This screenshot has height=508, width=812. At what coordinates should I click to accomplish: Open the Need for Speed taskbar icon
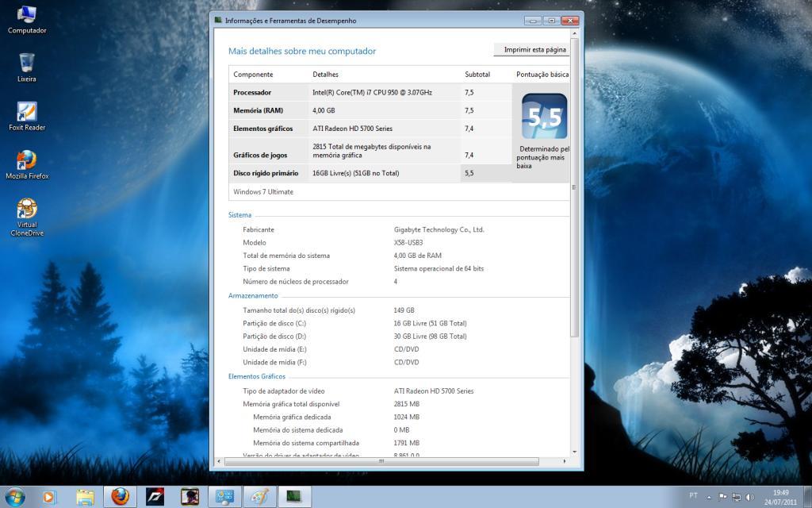click(155, 497)
